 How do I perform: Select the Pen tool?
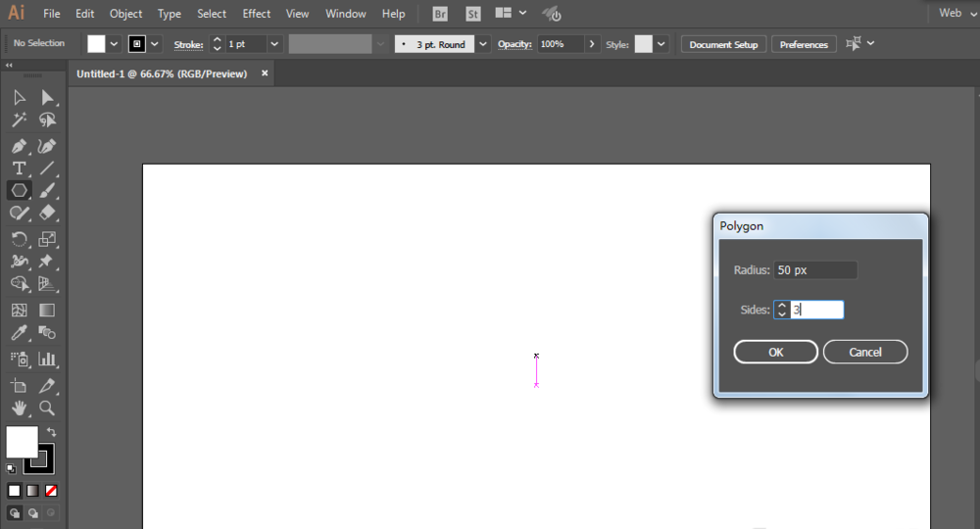[x=19, y=145]
